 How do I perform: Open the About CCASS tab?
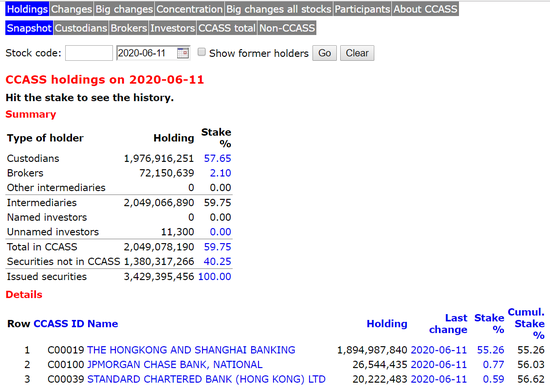click(425, 9)
